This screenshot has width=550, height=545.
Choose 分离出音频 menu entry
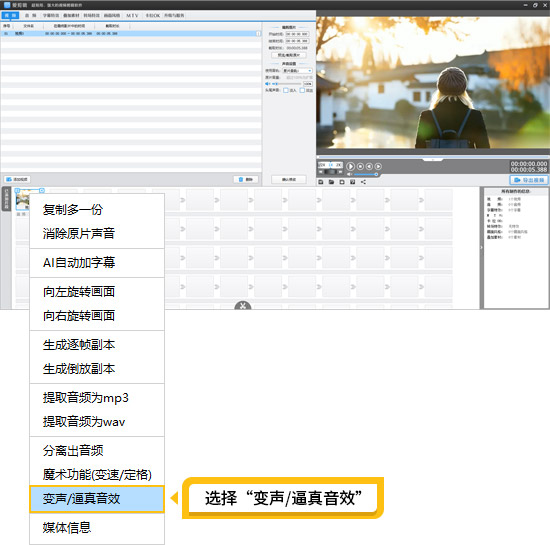[97, 451]
